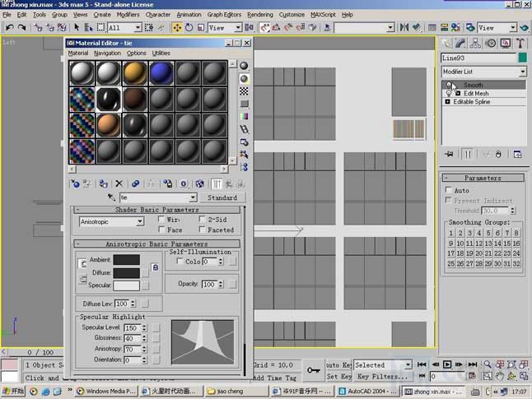Image resolution: width=532 pixels, height=399 pixels.
Task: Open the 'All' selection filter dropdown
Action: click(138, 28)
